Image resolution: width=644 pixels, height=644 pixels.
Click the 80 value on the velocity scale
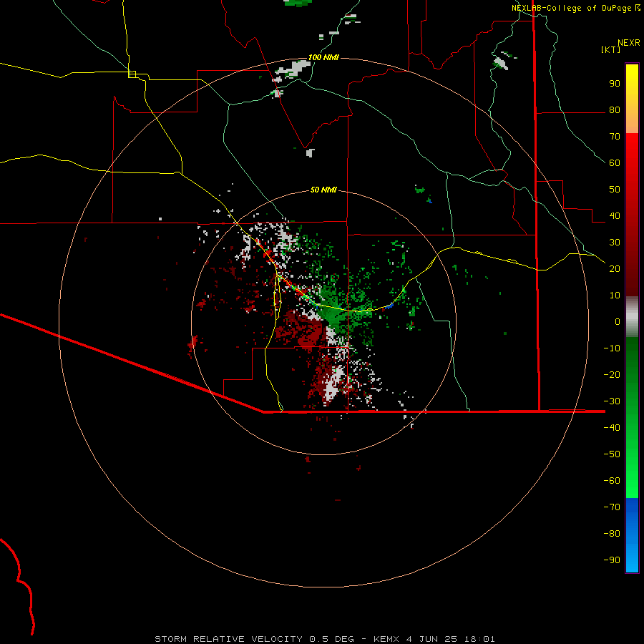coord(615,110)
